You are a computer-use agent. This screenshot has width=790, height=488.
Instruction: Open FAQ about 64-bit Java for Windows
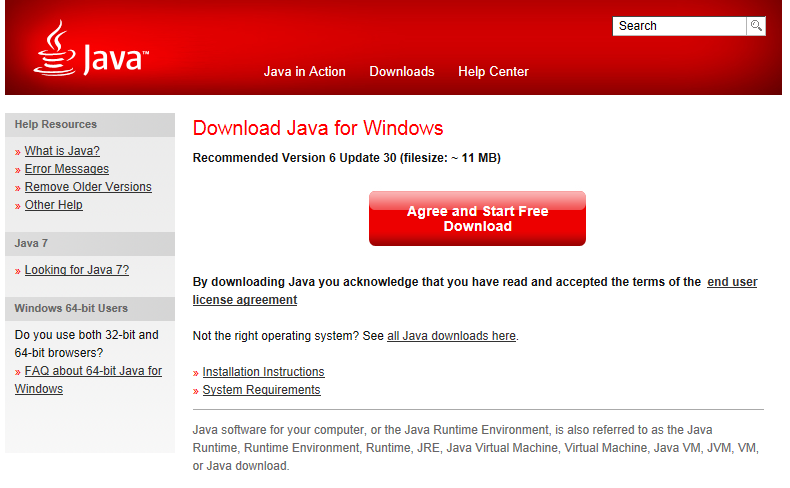(88, 380)
